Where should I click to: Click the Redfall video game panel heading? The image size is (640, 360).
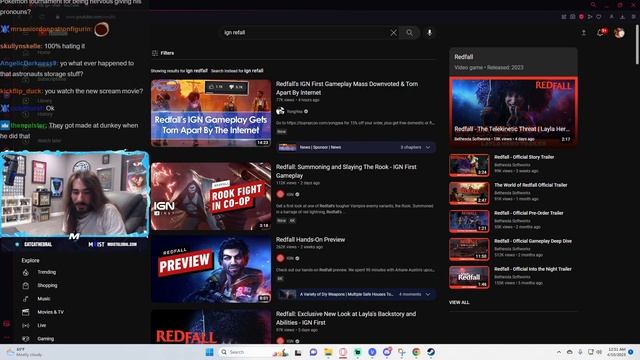click(464, 57)
